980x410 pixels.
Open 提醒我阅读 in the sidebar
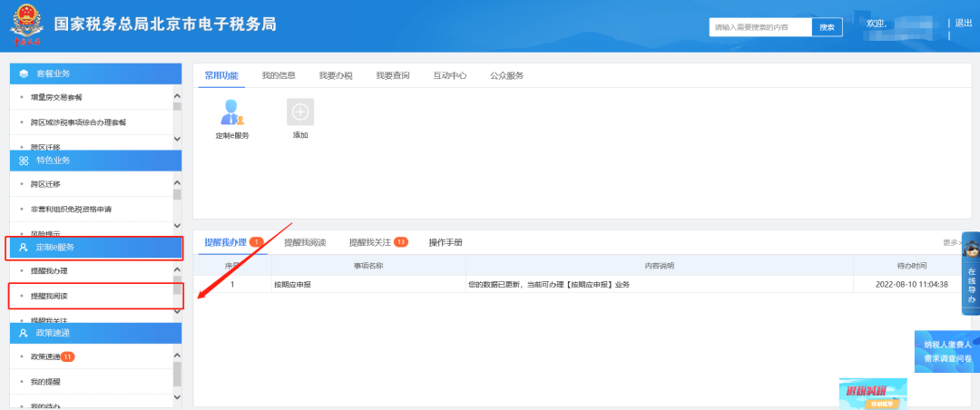[x=49, y=296]
